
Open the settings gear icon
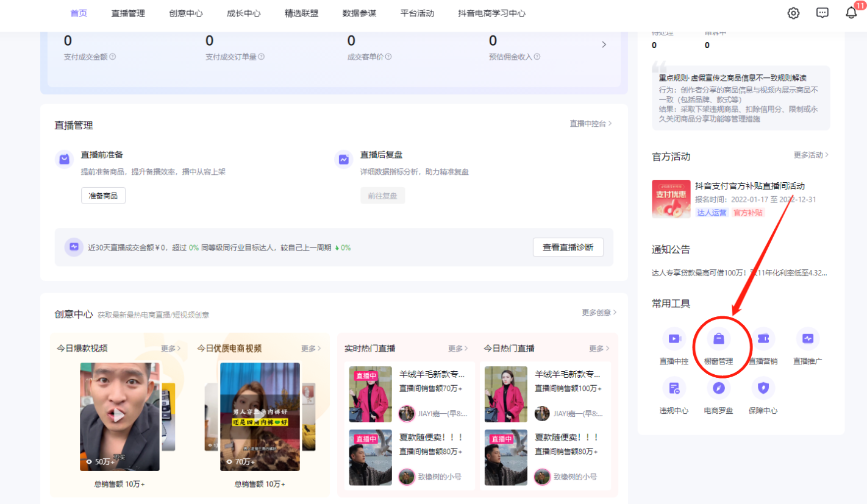tap(793, 13)
